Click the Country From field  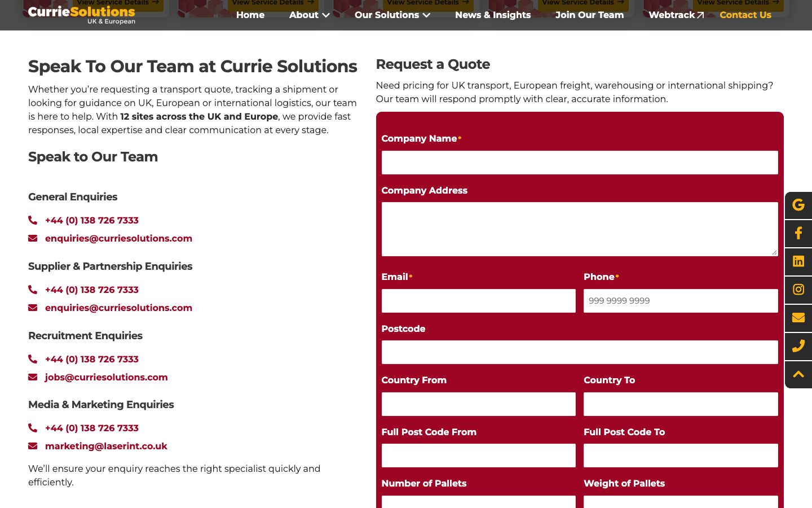pyautogui.click(x=479, y=404)
